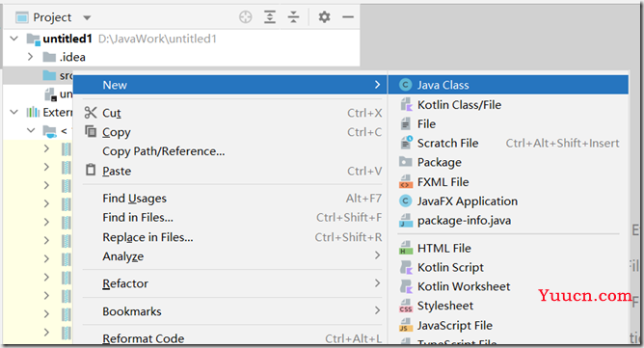
Task: Collapse the untitled1 project tree node
Action: 13,39
